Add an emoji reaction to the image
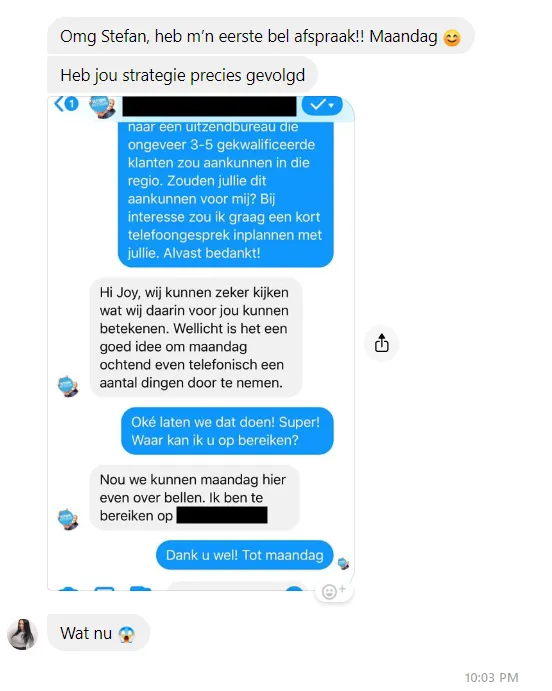 333,591
